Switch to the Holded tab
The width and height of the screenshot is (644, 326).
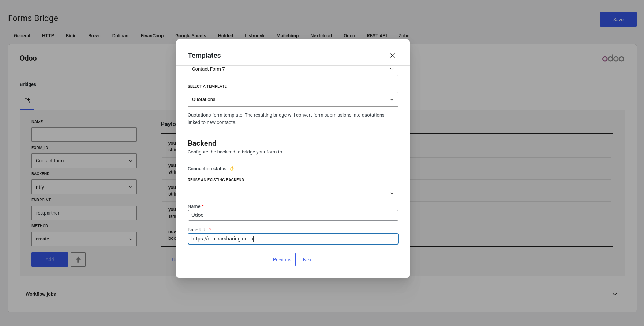pos(225,36)
